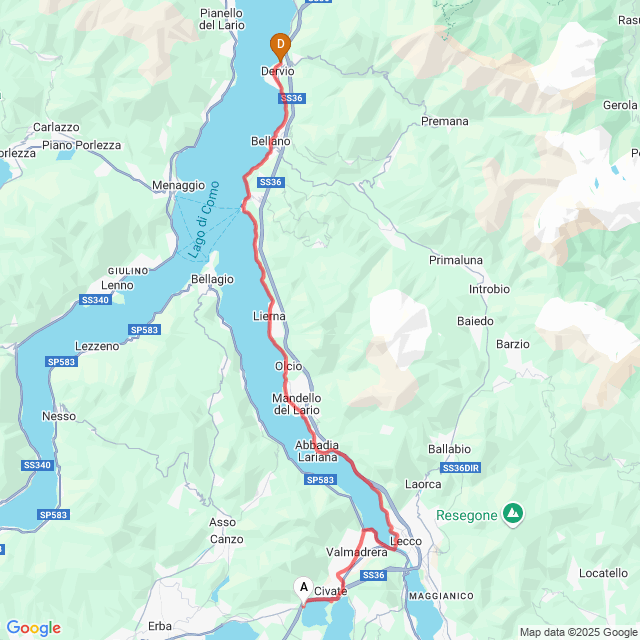The width and height of the screenshot is (640, 640).
Task: Click the Resegone text label
Action: [x=467, y=516]
